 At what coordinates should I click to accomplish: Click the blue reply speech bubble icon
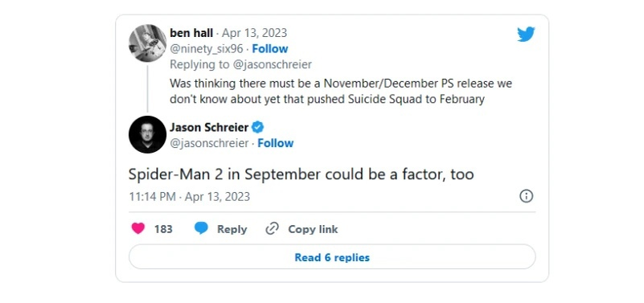coord(201,228)
